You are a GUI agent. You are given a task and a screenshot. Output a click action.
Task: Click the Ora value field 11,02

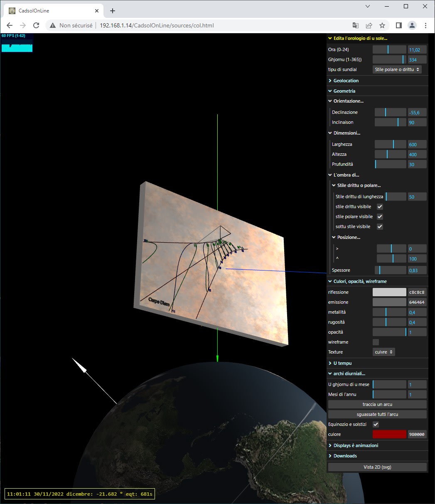click(417, 49)
